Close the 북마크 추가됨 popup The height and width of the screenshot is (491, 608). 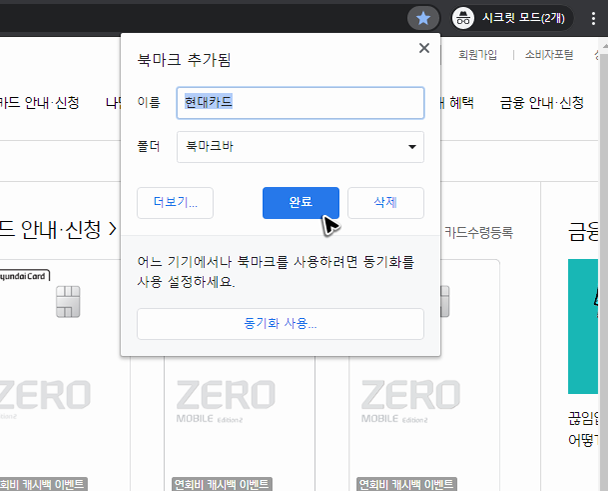424,48
